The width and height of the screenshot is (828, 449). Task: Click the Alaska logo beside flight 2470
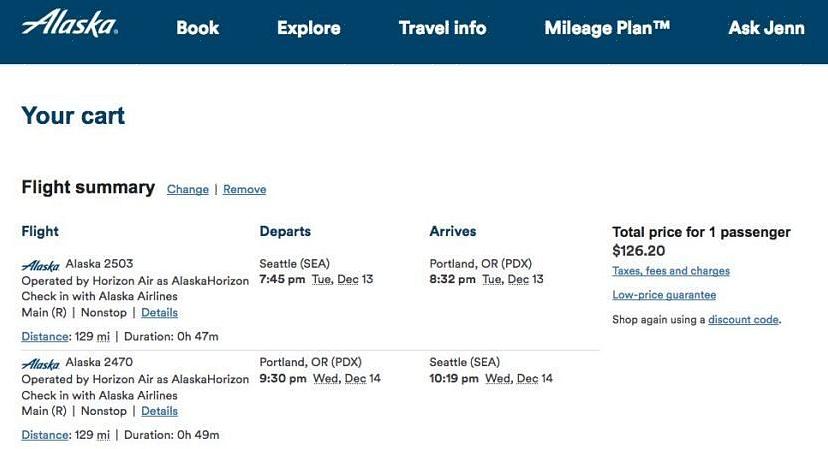pyautogui.click(x=41, y=364)
